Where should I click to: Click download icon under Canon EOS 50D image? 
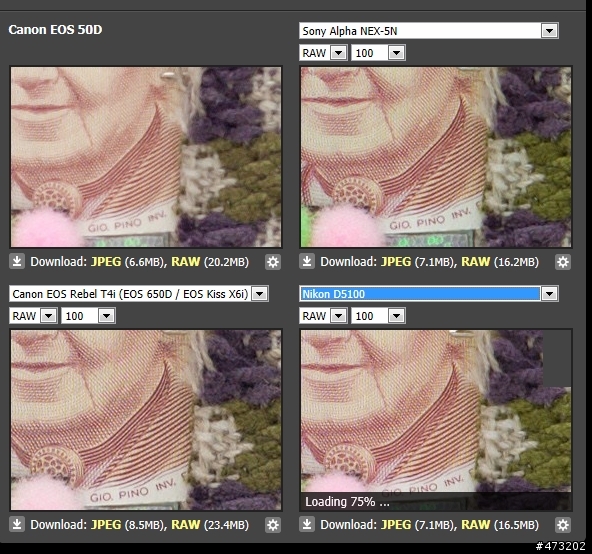tap(17, 261)
